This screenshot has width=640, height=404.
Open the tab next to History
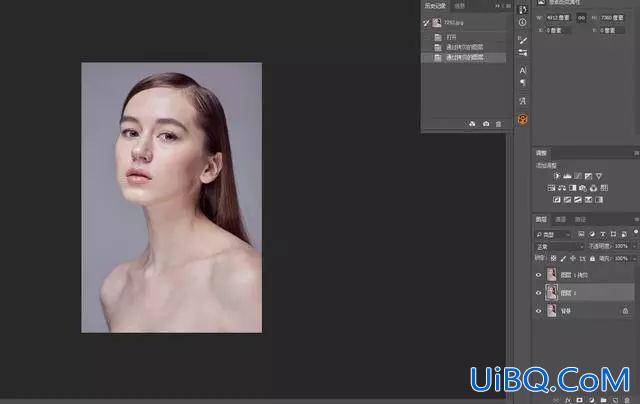460,6
